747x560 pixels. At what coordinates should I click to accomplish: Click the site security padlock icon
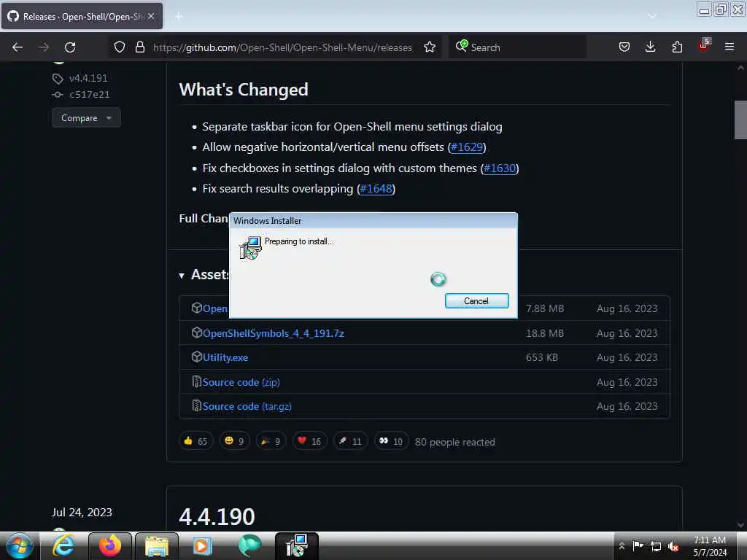tap(139, 47)
